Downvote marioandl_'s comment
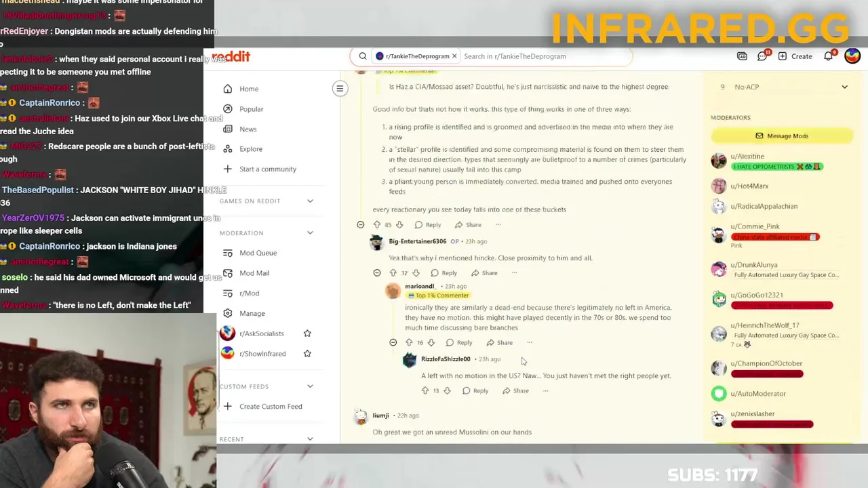The height and width of the screenshot is (488, 868). click(x=431, y=343)
